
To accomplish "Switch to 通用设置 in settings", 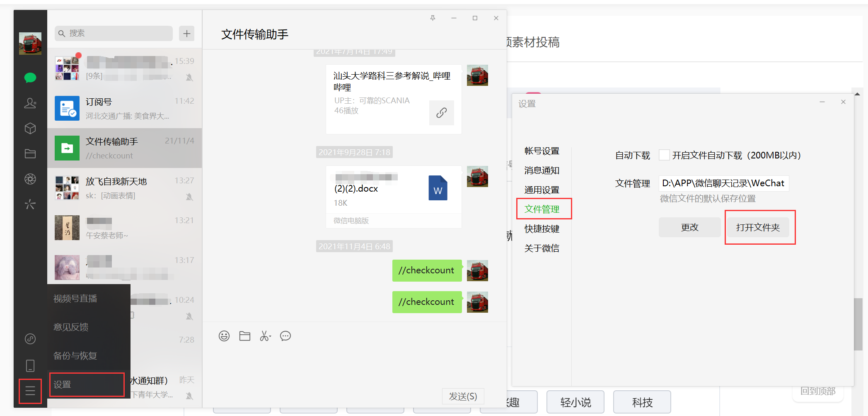I will click(542, 190).
